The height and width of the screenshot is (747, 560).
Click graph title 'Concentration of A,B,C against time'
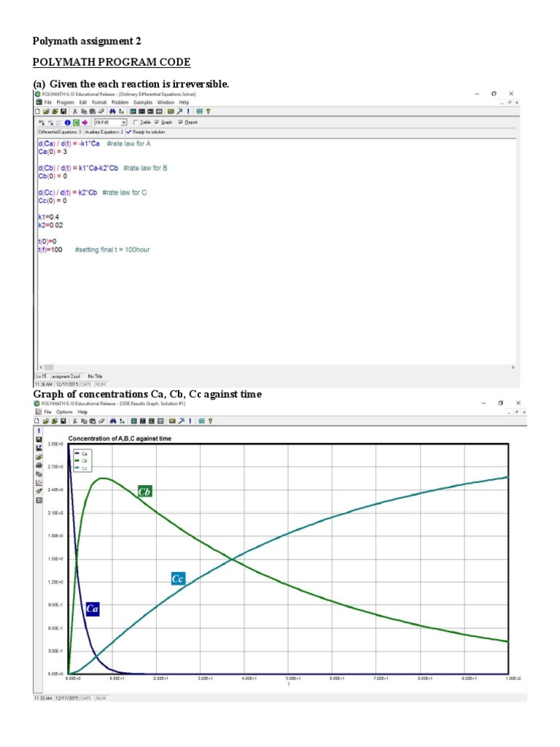click(x=120, y=438)
